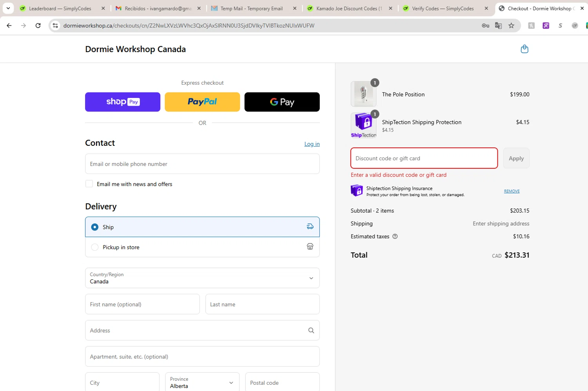Image resolution: width=588 pixels, height=391 pixels.
Task: Focus Postal code field
Action: point(282,382)
